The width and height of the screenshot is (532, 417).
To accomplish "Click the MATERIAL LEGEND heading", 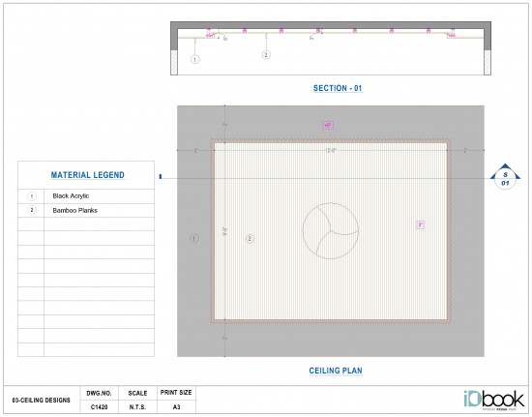I will [87, 175].
